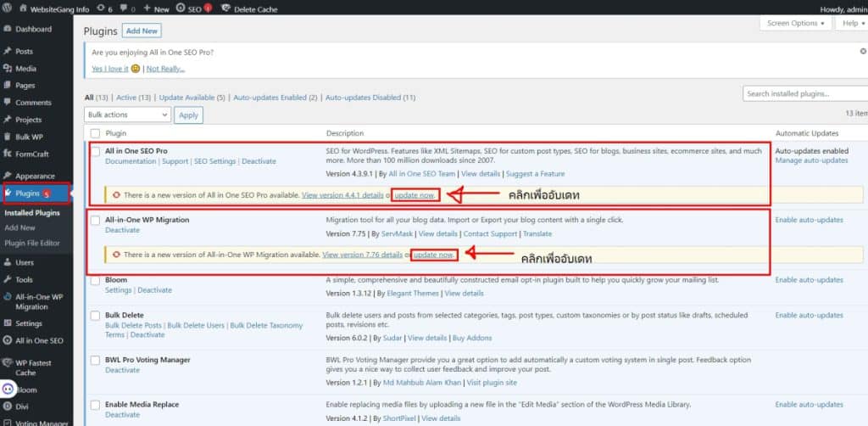Open Installed Plugins submenu item
Image resolution: width=868 pixels, height=426 pixels.
pos(32,213)
